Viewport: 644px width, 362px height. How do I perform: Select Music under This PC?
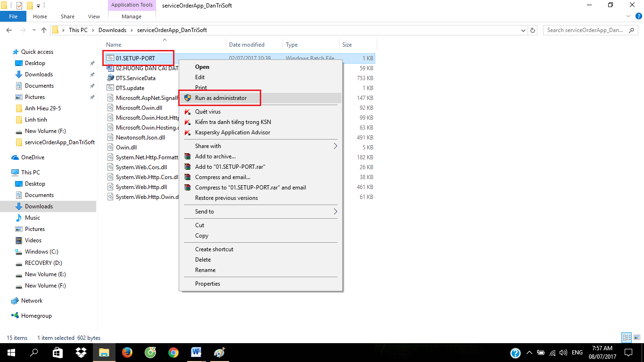pyautogui.click(x=33, y=218)
